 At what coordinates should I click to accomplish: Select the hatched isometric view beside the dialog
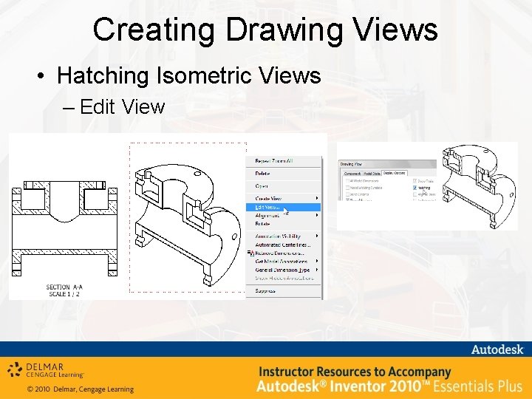[478, 186]
